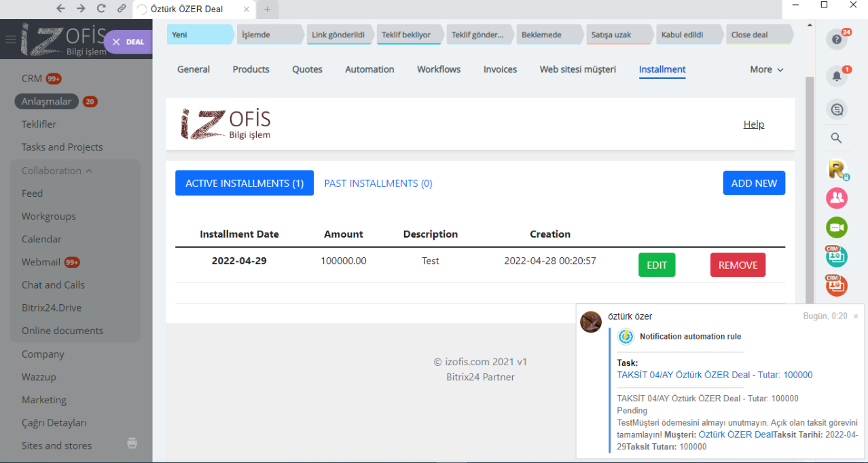
Task: Close the purple DEAL slider panel
Action: click(116, 42)
